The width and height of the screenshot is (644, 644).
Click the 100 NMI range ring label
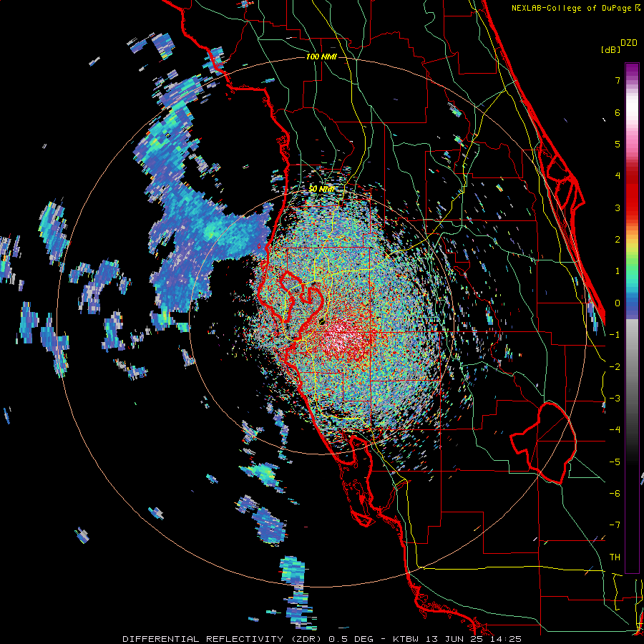[x=321, y=57]
